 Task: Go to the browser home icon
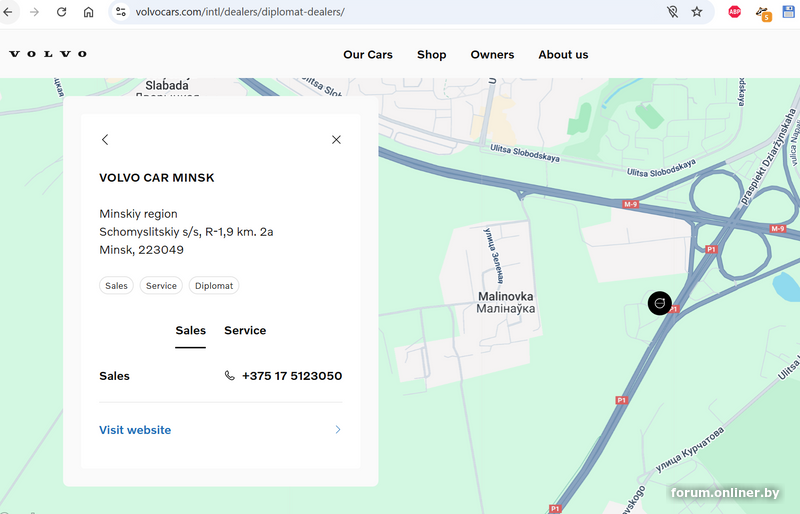88,12
